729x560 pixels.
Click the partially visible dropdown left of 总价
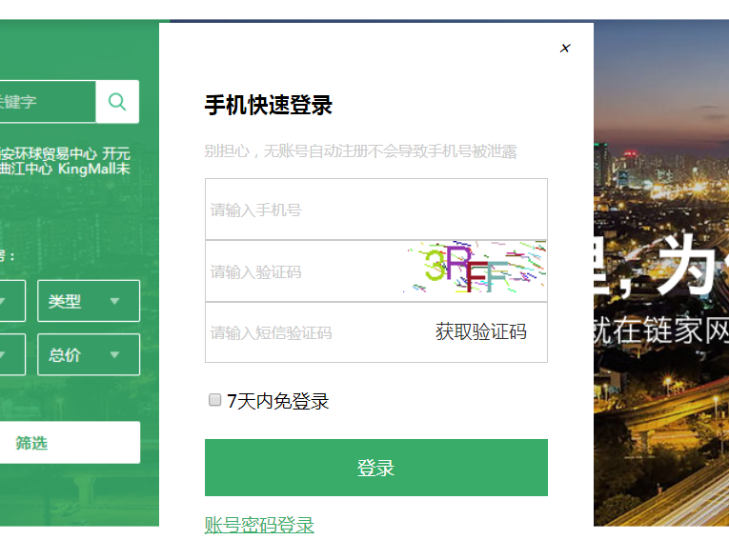coord(12,354)
